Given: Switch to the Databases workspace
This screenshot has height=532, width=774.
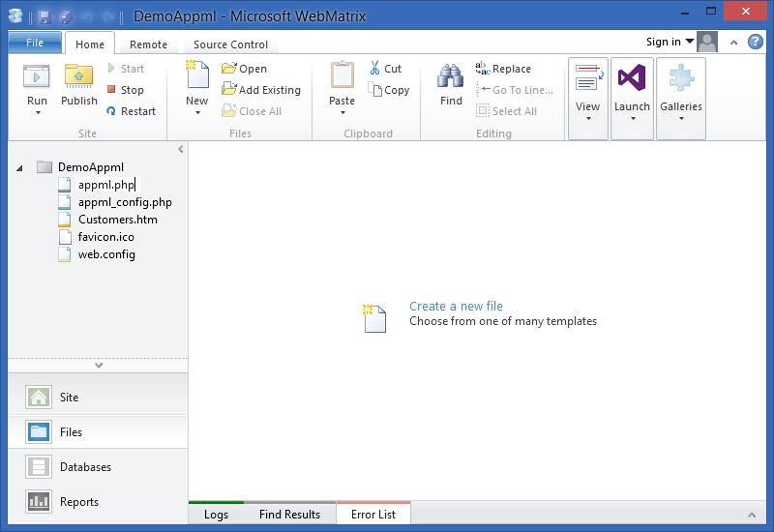Looking at the screenshot, I should pos(85,467).
